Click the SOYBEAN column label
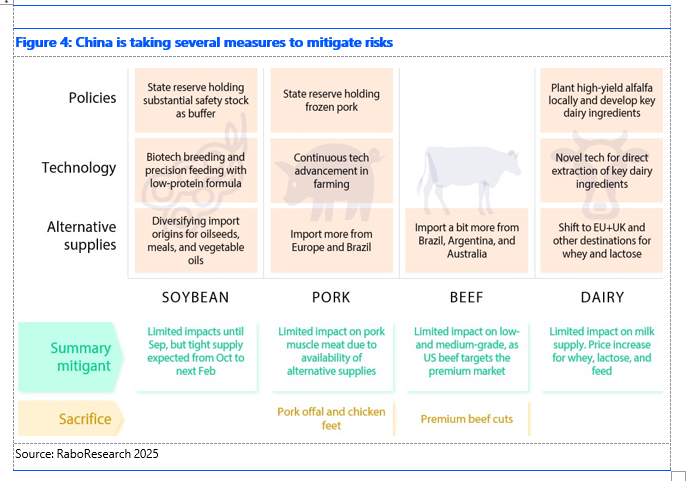Screen dimensions: 691x481 point(195,298)
